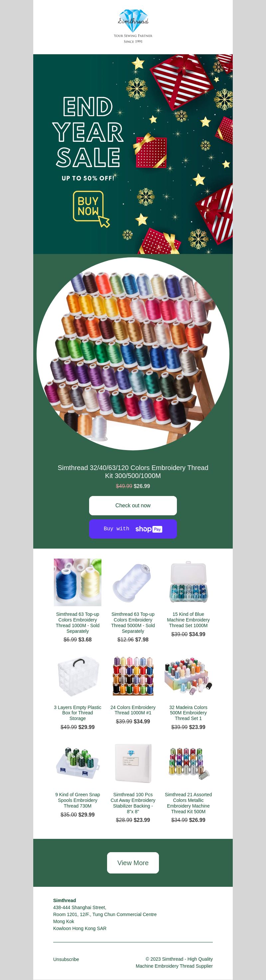This screenshot has width=266, height=980.
Task: Open 24 Colors Embroidery Thread 1000M #1 link
Action: [x=133, y=710]
